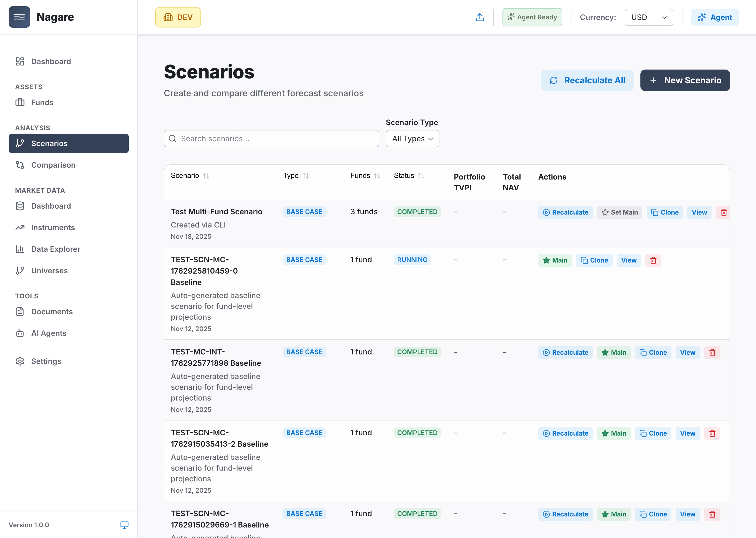Toggle Main star for TEST-MC-INT-1762925771898 row

click(613, 353)
